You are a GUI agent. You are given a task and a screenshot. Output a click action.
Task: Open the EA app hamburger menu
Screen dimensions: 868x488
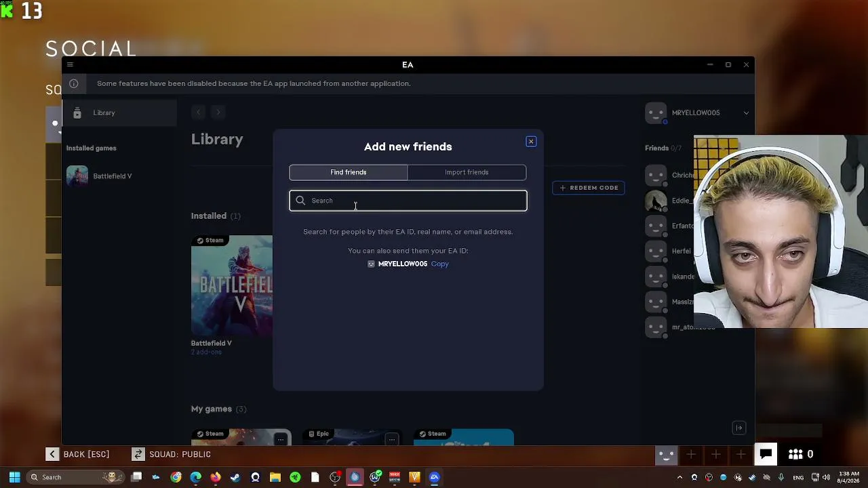coord(70,64)
